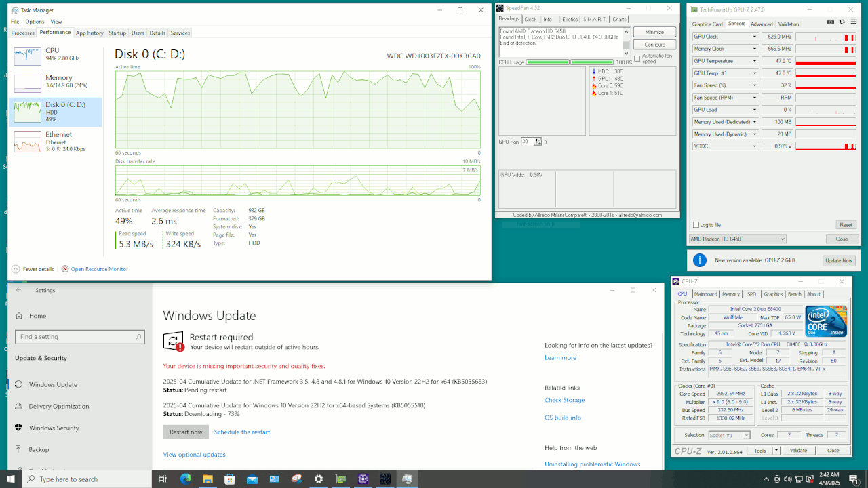Open File Explorer from the taskbar
The height and width of the screenshot is (488, 868).
point(208,479)
